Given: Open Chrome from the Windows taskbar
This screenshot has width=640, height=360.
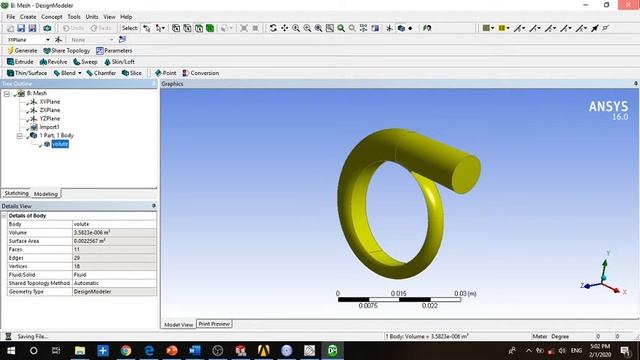Looking at the screenshot, I should [126, 351].
